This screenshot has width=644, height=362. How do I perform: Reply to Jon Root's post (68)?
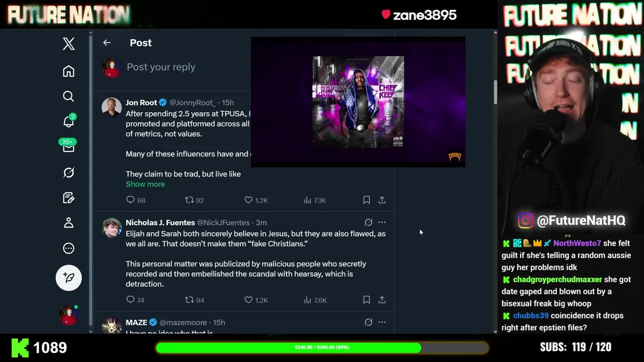point(136,200)
